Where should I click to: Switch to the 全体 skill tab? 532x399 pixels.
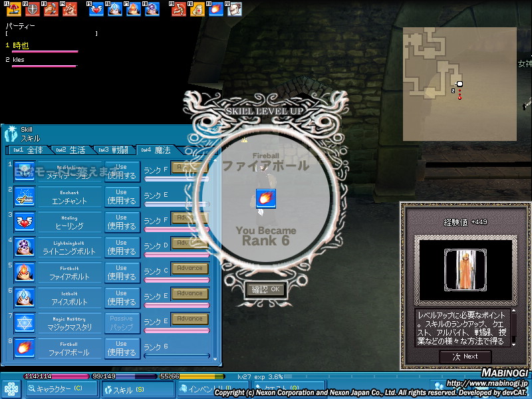pyautogui.click(x=29, y=150)
